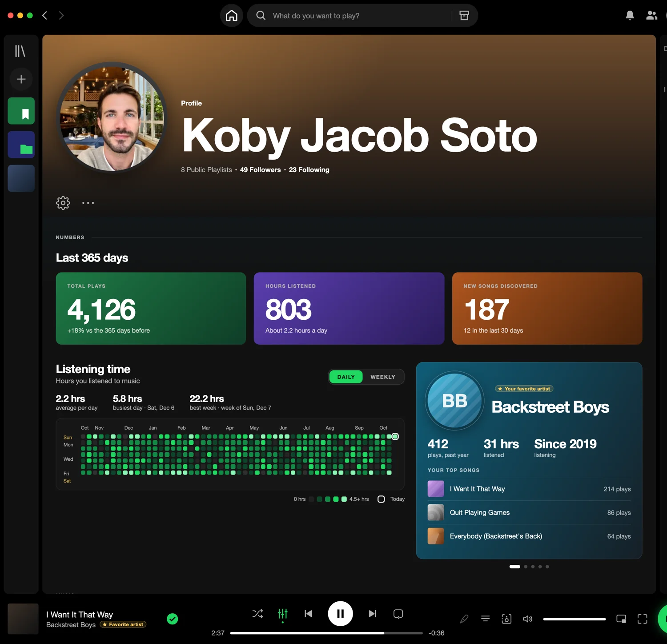667x644 pixels.
Task: Navigate forward with right chevron
Action: point(61,16)
